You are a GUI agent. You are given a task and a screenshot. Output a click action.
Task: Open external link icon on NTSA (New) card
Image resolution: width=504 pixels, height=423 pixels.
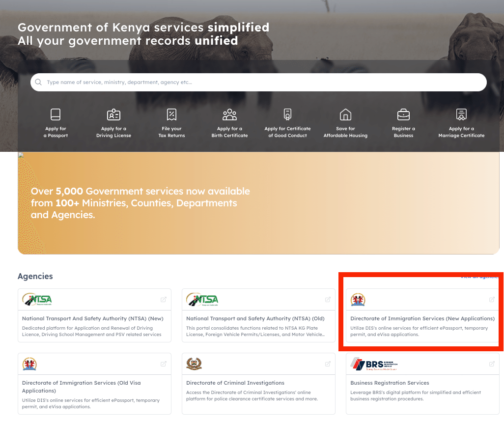(x=164, y=300)
